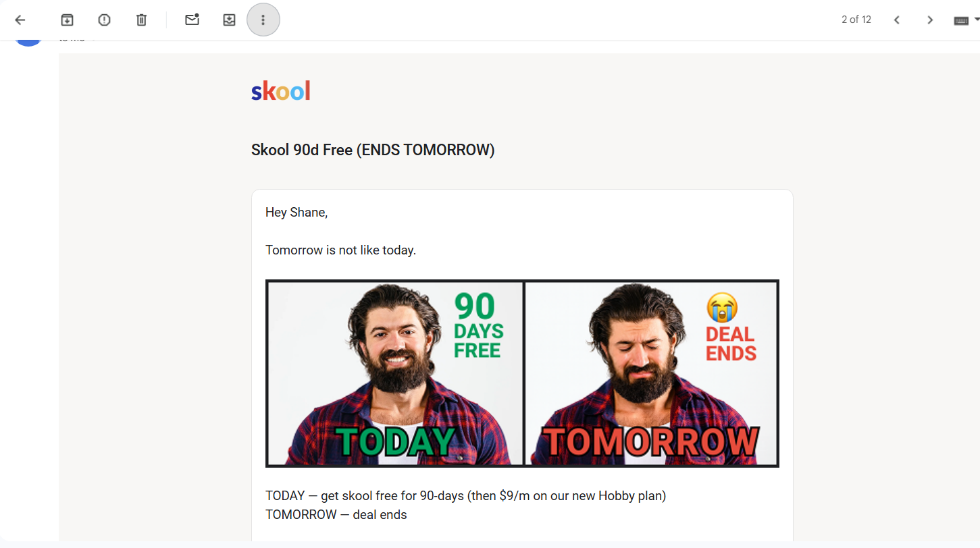The width and height of the screenshot is (980, 548).
Task: Click the colorful skool logo
Action: point(280,90)
